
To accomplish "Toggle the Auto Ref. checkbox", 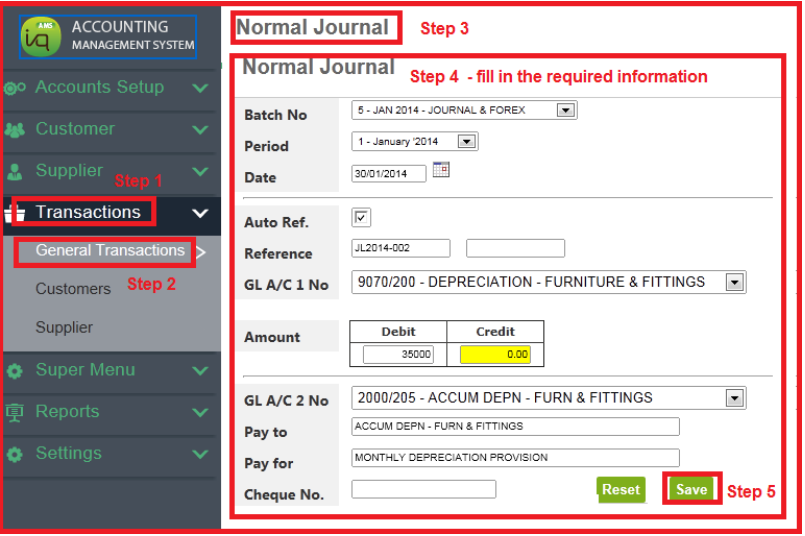I will click(362, 218).
